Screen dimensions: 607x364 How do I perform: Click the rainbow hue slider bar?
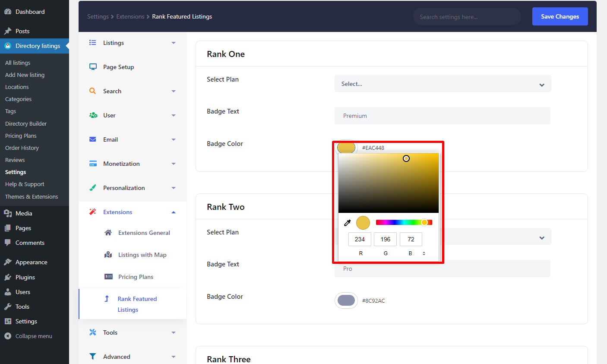[x=404, y=222]
